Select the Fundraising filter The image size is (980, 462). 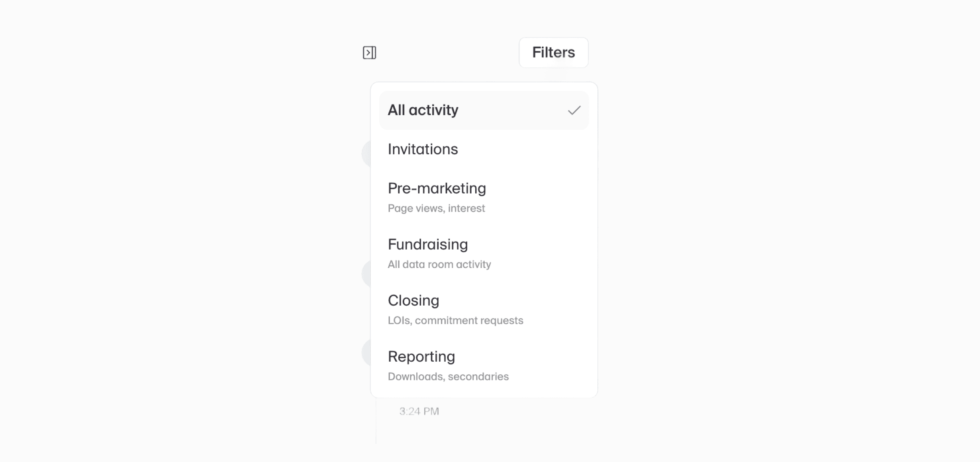[x=484, y=253]
